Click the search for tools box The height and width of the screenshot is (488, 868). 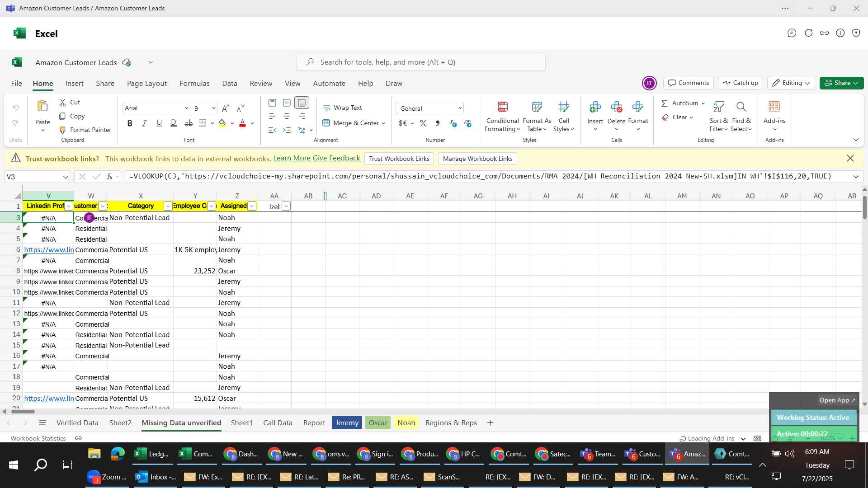click(x=420, y=62)
